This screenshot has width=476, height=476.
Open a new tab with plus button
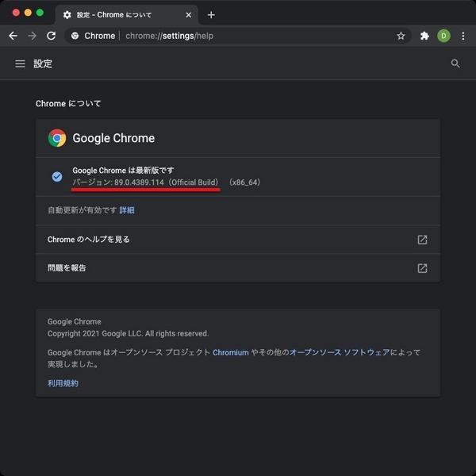click(x=211, y=15)
